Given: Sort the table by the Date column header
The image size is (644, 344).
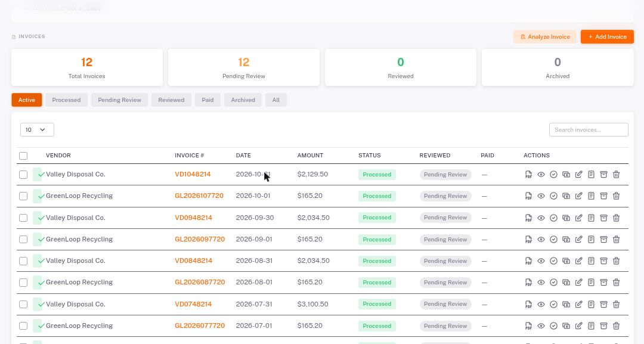Looking at the screenshot, I should tap(243, 156).
